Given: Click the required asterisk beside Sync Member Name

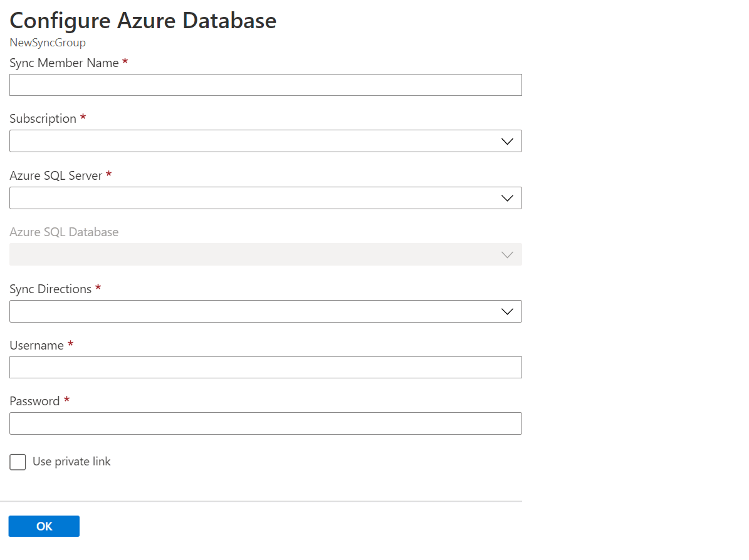Looking at the screenshot, I should 125,62.
